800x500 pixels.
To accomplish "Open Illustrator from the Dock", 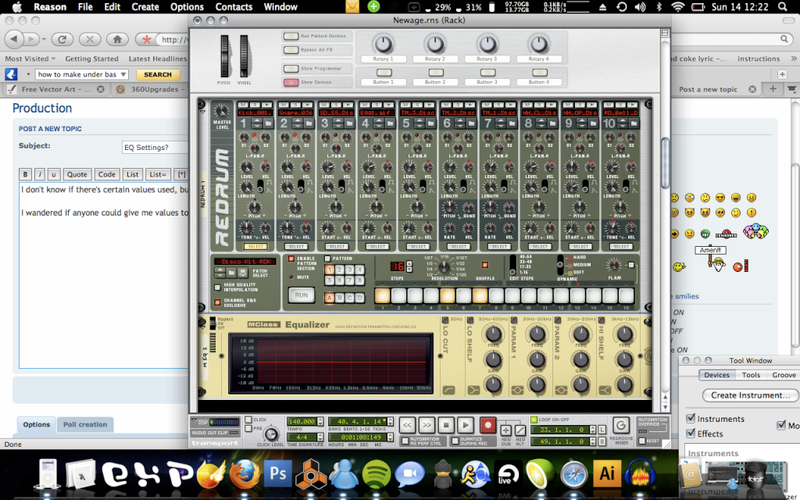I will click(607, 474).
